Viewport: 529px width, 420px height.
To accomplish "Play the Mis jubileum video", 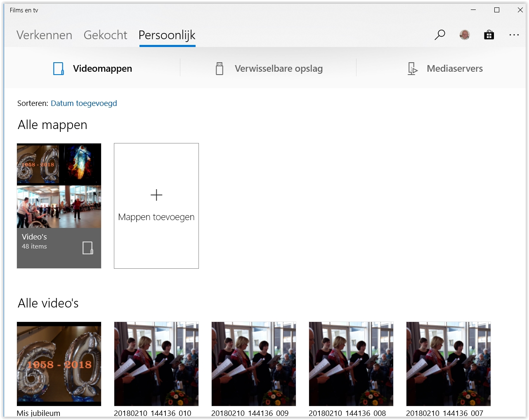I will tap(59, 364).
